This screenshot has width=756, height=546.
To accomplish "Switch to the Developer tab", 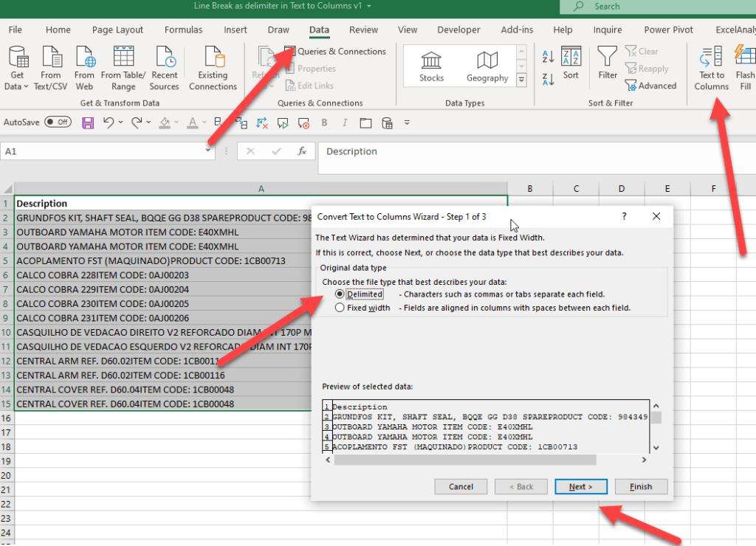I will [458, 30].
